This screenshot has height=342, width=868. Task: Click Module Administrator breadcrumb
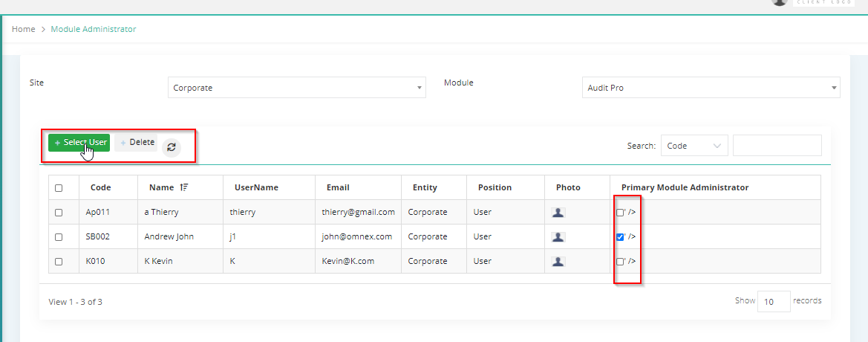click(94, 29)
